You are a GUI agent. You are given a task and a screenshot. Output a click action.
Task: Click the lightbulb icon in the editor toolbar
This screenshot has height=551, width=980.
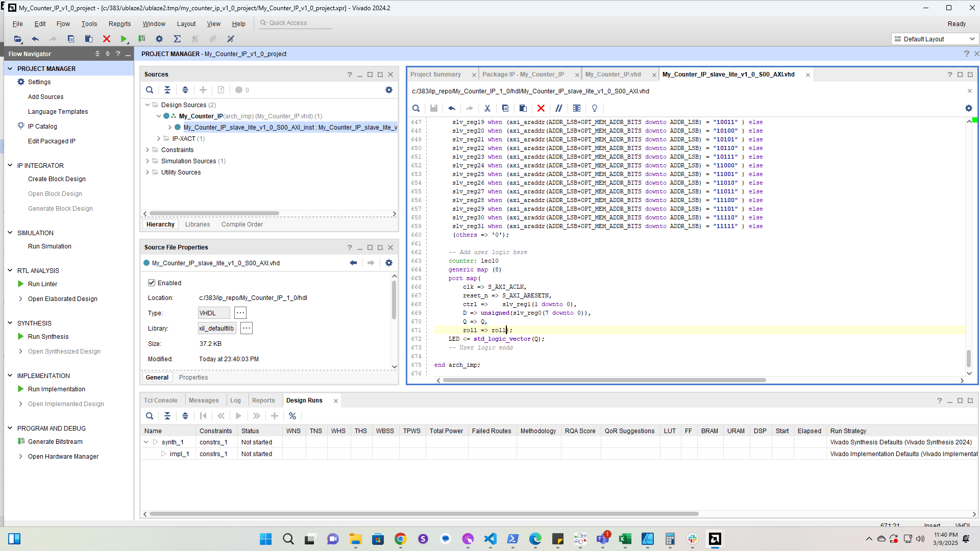pyautogui.click(x=595, y=108)
